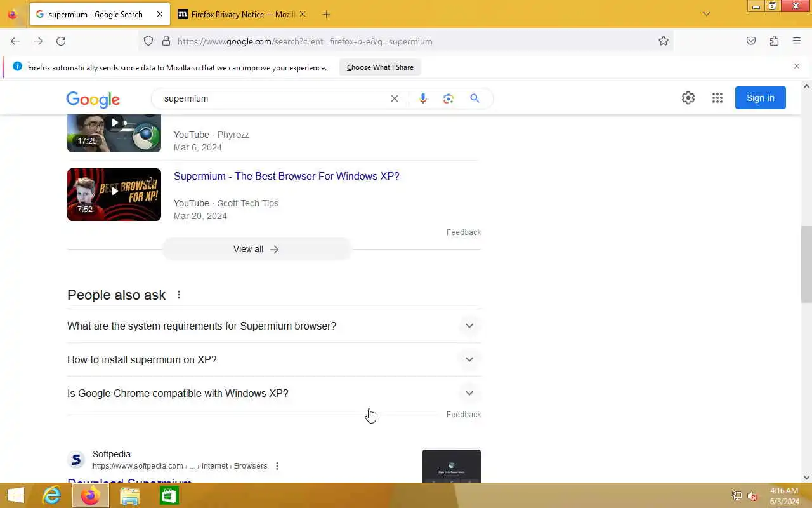812x508 pixels.
Task: Open People also ask options menu
Action: [179, 295]
